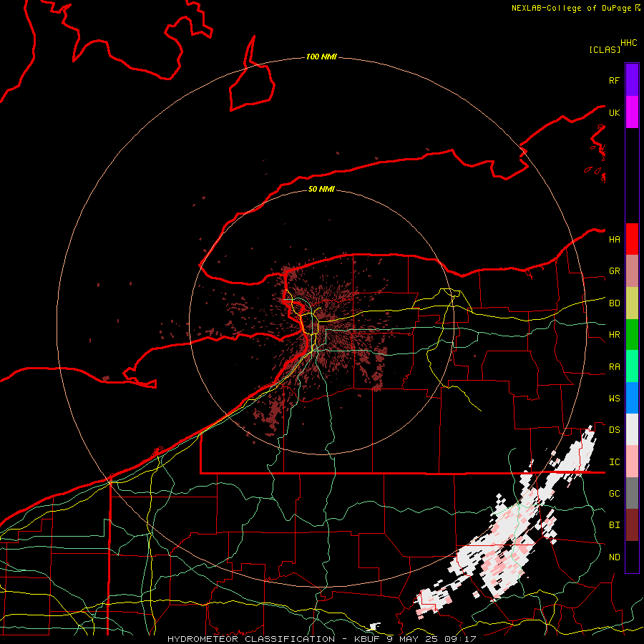Click the 50 NMI range ring label
644x644 pixels.
[321, 189]
